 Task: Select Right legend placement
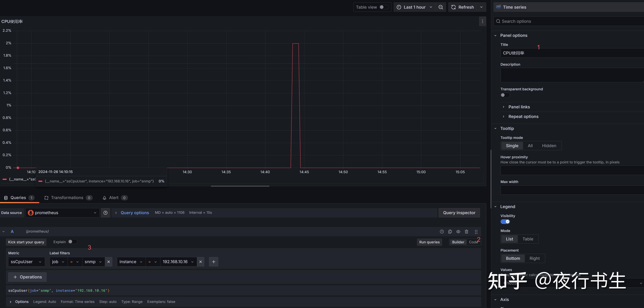pyautogui.click(x=534, y=258)
